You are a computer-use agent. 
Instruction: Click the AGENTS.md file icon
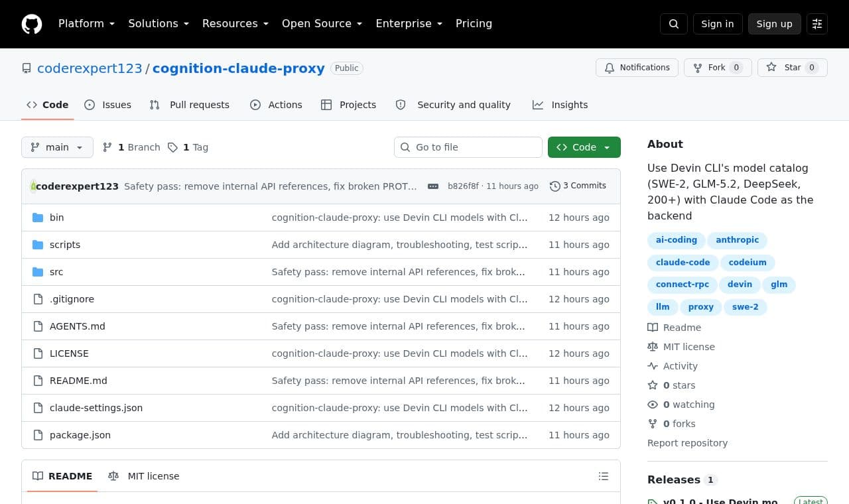coord(38,326)
